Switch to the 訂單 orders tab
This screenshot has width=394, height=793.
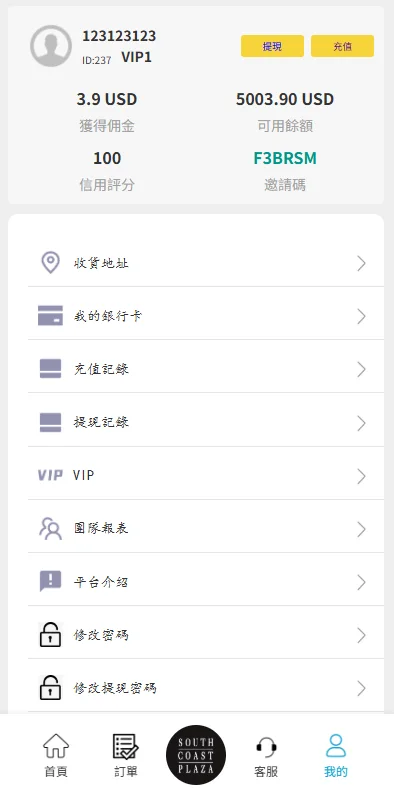125,756
